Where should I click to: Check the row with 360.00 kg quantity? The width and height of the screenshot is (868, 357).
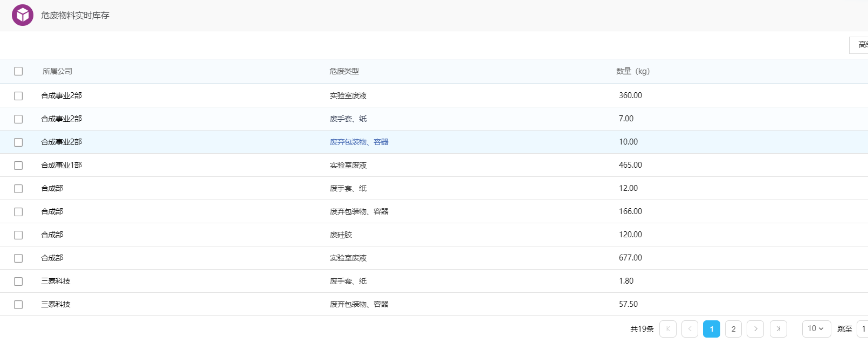point(18,96)
